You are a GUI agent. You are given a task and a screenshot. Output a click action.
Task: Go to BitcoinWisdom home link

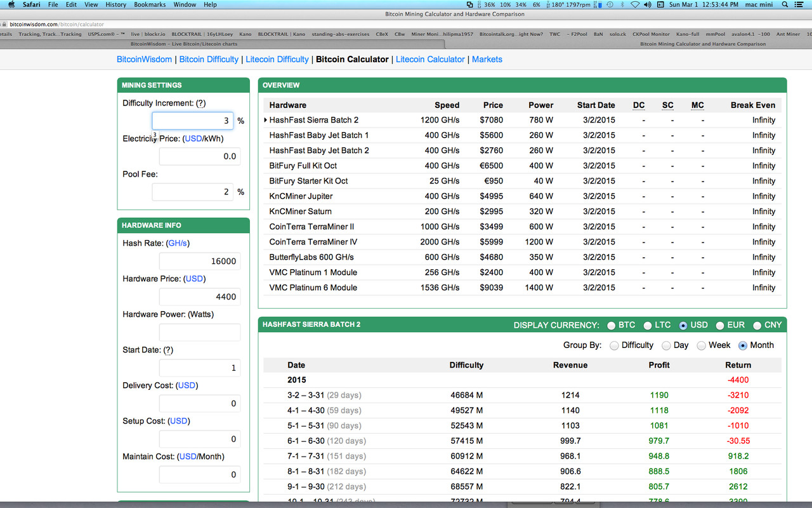coord(144,59)
